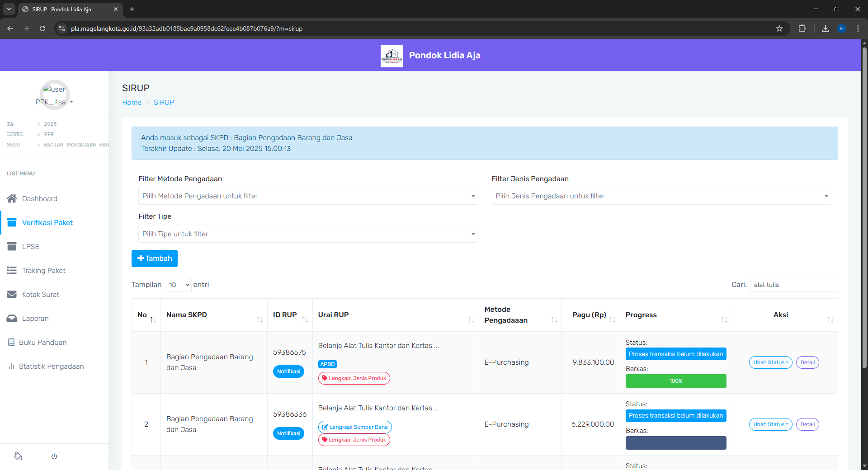Sort table by Pagu (Rp) column
Screen dimensions: 868x470
590,315
